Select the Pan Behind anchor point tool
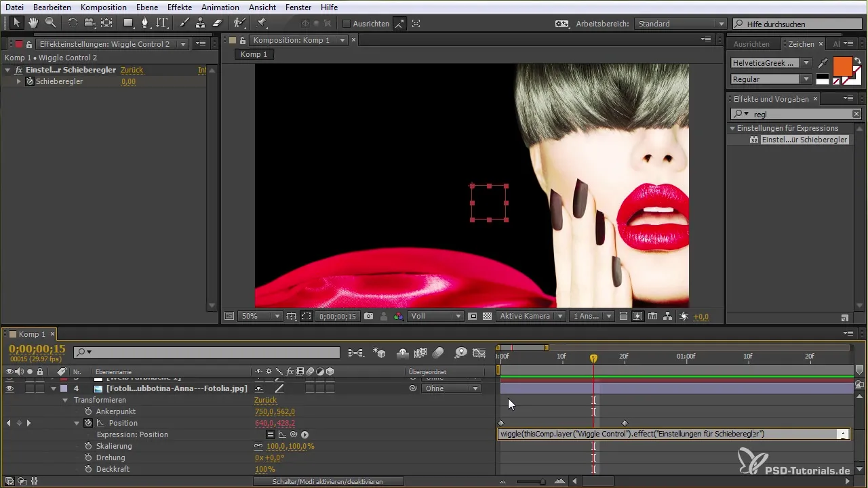868x488 pixels. [106, 23]
